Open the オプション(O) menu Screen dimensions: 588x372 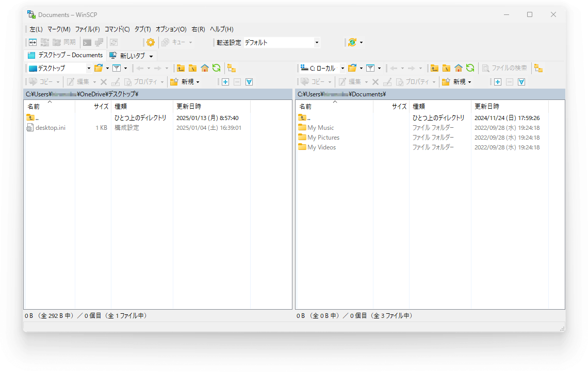(x=171, y=29)
